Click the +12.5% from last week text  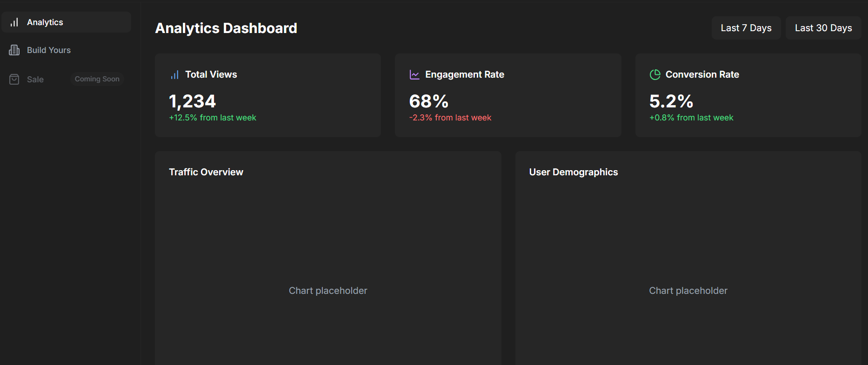pyautogui.click(x=213, y=118)
